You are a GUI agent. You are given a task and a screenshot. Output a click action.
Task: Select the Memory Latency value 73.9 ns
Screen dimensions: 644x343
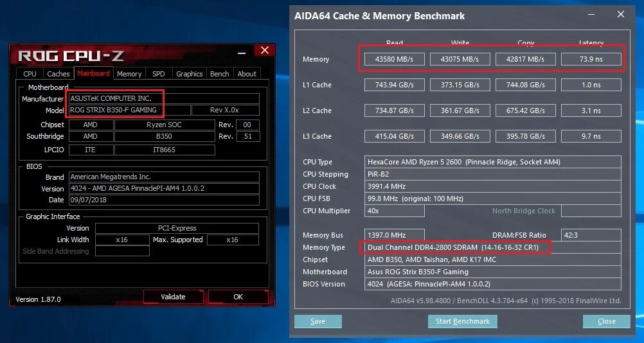[x=591, y=59]
